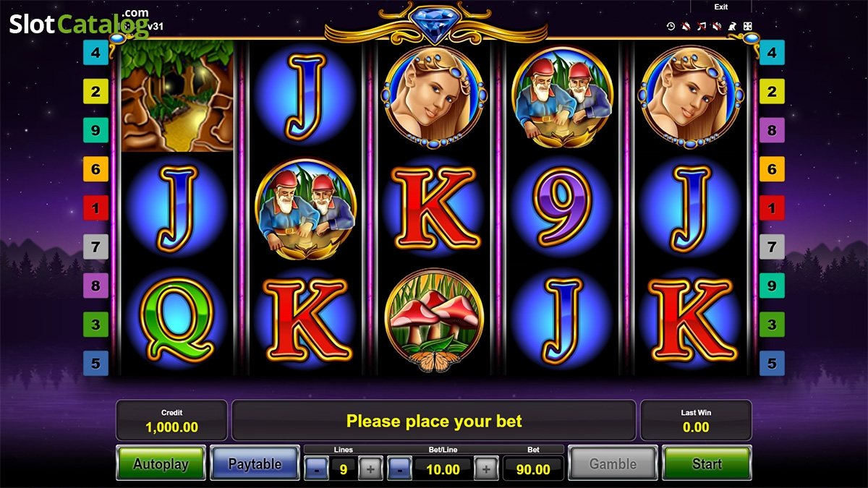Open the game history clock icon
Image resolution: width=868 pixels, height=488 pixels.
coord(671,26)
